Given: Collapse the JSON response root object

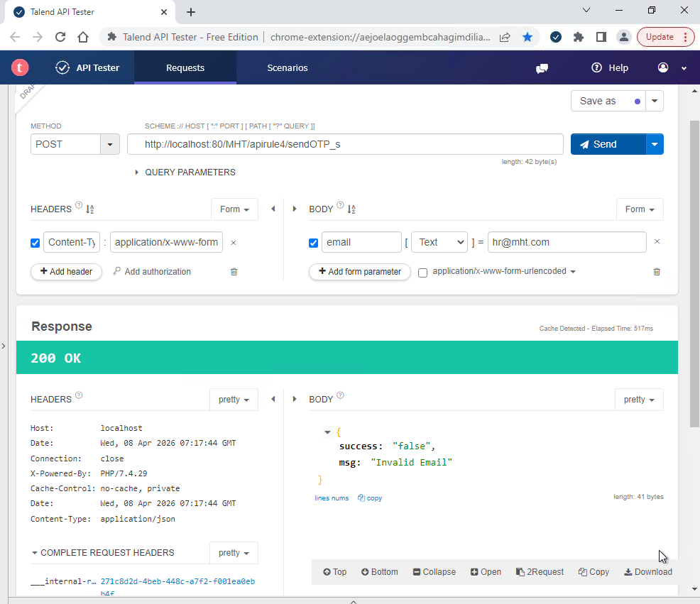Looking at the screenshot, I should pyautogui.click(x=327, y=432).
